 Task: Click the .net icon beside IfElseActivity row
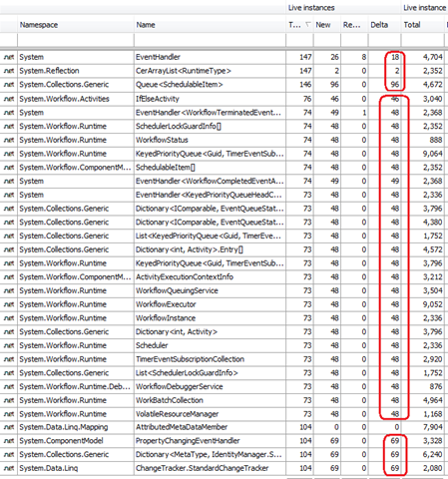point(9,99)
